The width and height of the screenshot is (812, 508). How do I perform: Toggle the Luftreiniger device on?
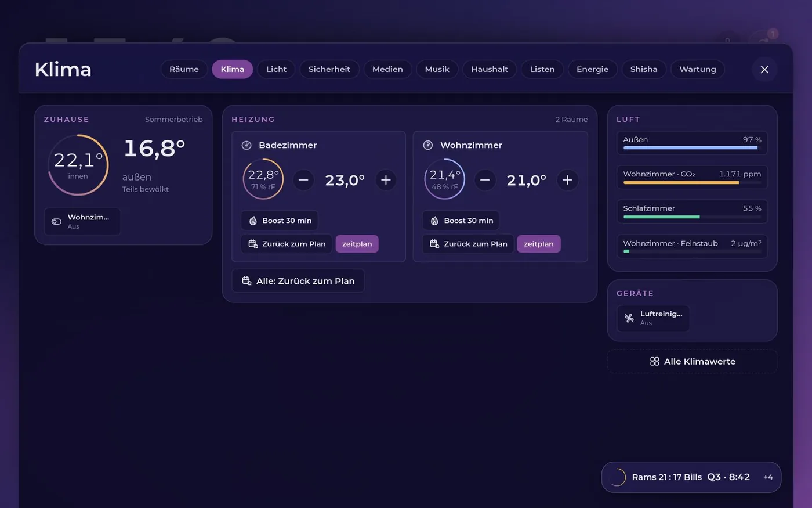pyautogui.click(x=653, y=318)
